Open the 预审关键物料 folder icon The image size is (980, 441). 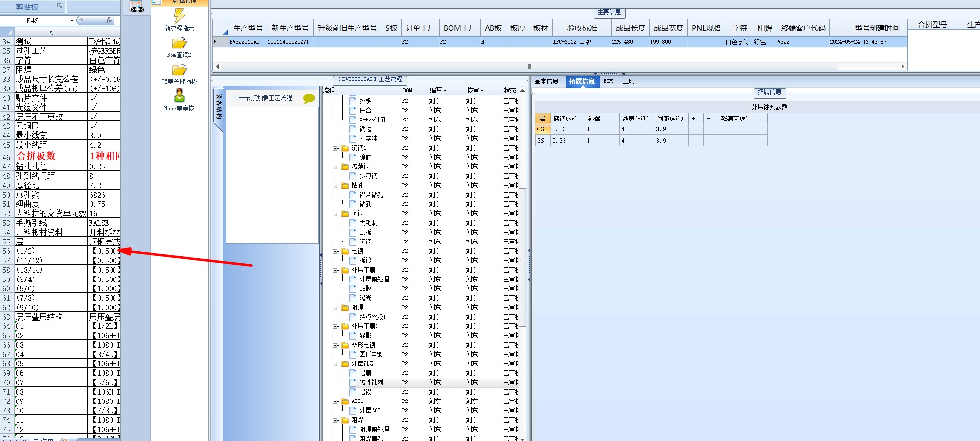click(x=179, y=70)
